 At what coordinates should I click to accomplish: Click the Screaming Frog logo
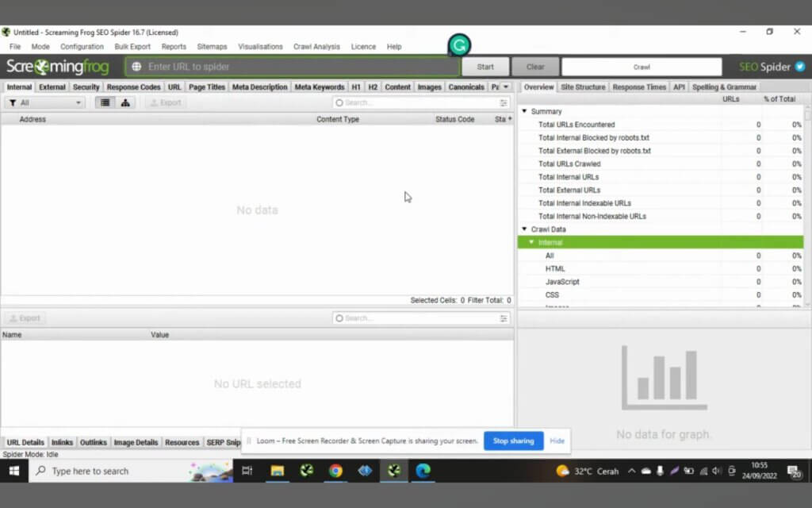click(57, 67)
